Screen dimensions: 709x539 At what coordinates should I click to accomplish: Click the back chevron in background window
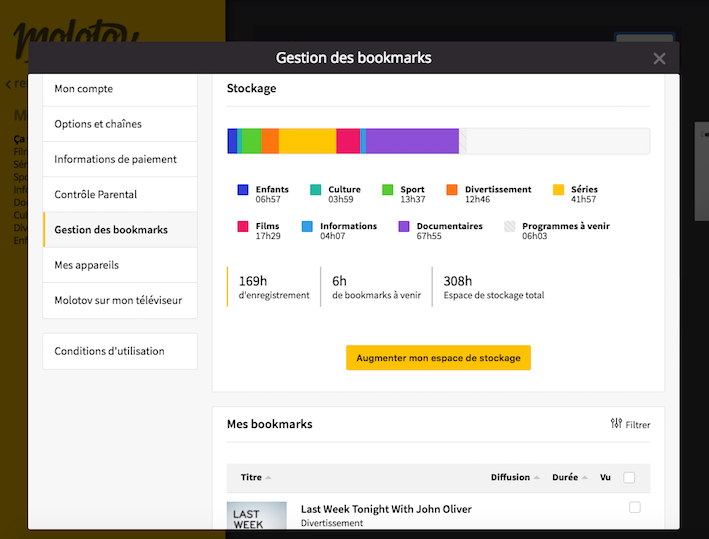[x=8, y=84]
